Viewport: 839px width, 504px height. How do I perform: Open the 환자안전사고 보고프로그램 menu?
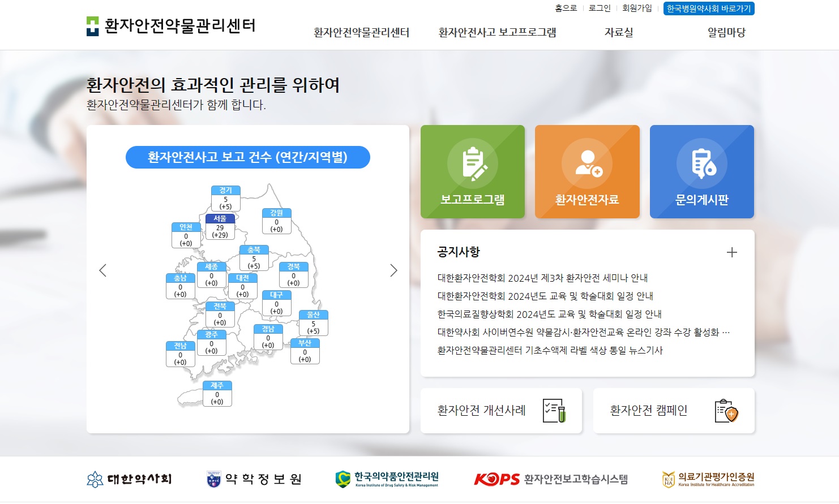[497, 32]
